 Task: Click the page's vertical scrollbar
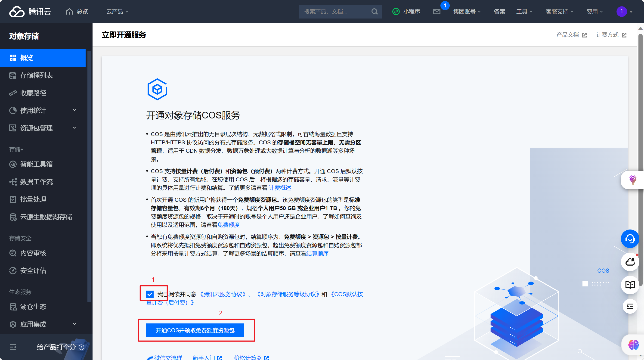pos(640,100)
